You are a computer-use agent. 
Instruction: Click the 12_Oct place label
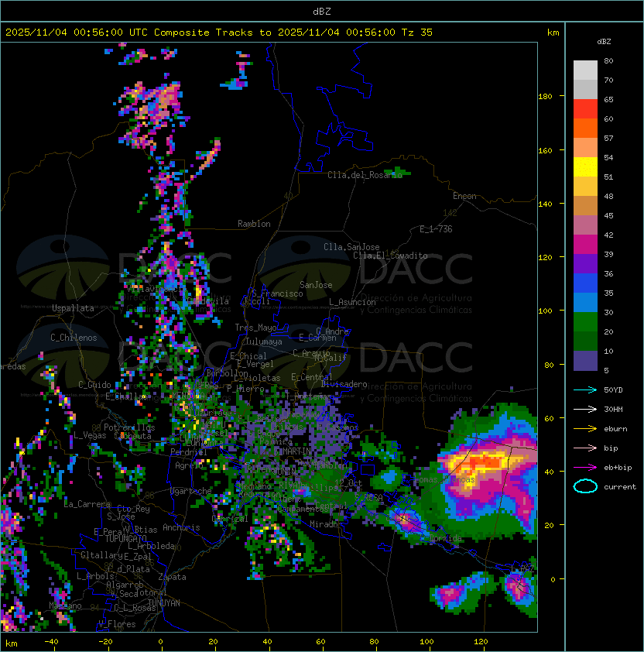[348, 483]
